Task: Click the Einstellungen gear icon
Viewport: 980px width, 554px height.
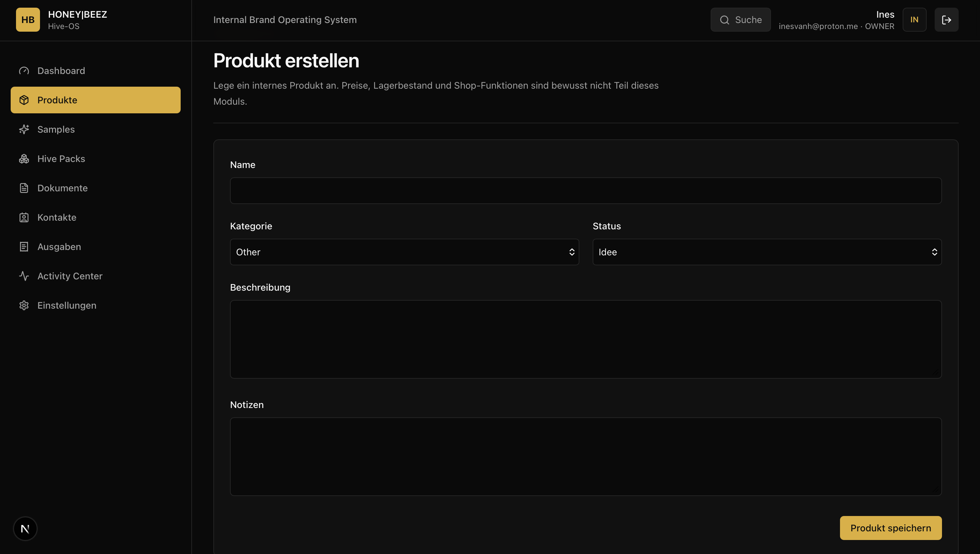Action: click(24, 305)
